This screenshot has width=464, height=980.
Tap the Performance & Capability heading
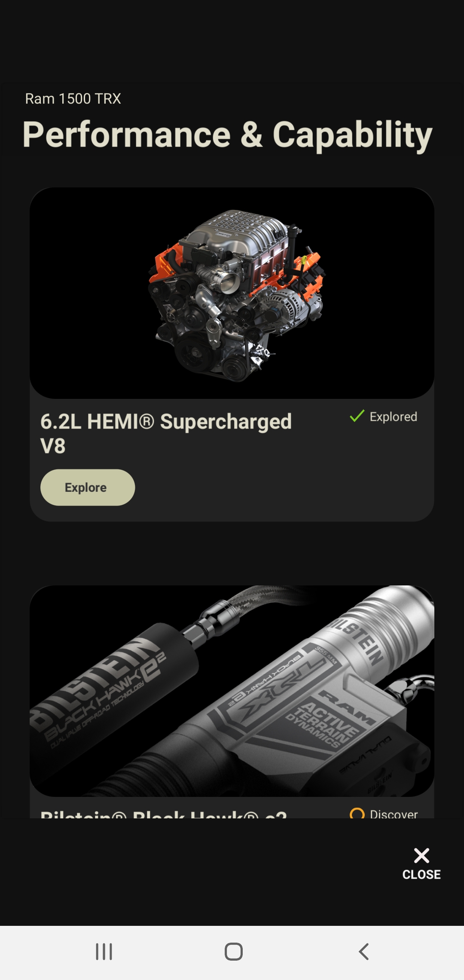(x=227, y=135)
